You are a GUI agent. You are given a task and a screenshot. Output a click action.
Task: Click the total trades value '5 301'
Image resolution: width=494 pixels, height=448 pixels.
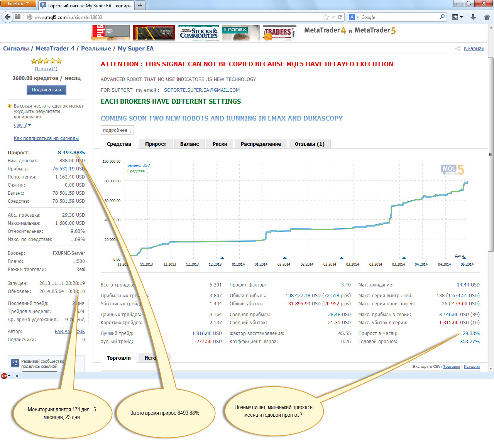click(216, 285)
